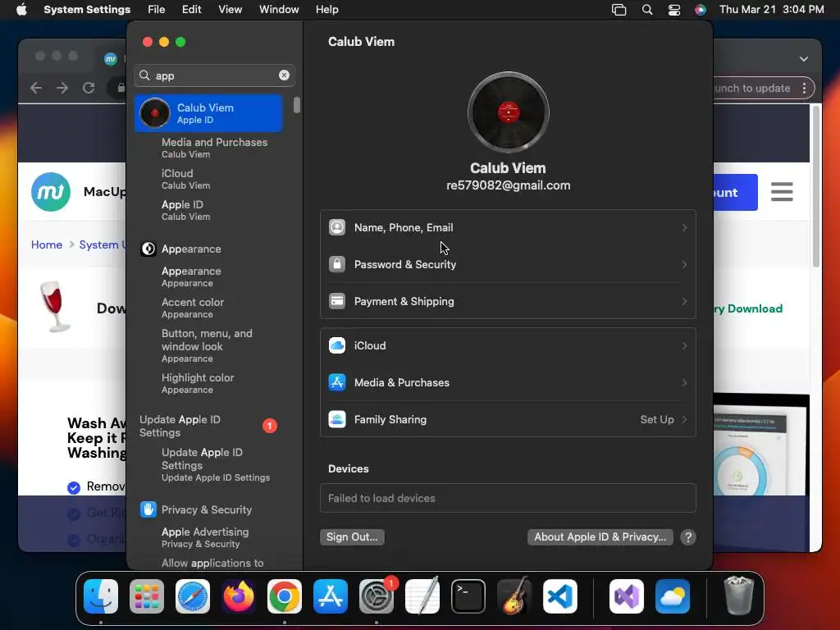
Task: Open Terminal from the Dock
Action: 468,596
